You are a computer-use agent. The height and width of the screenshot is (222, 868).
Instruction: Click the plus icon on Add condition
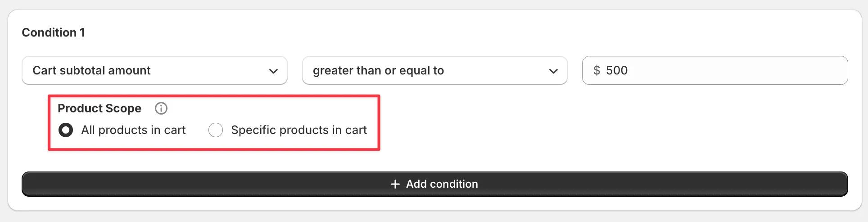[x=395, y=184]
